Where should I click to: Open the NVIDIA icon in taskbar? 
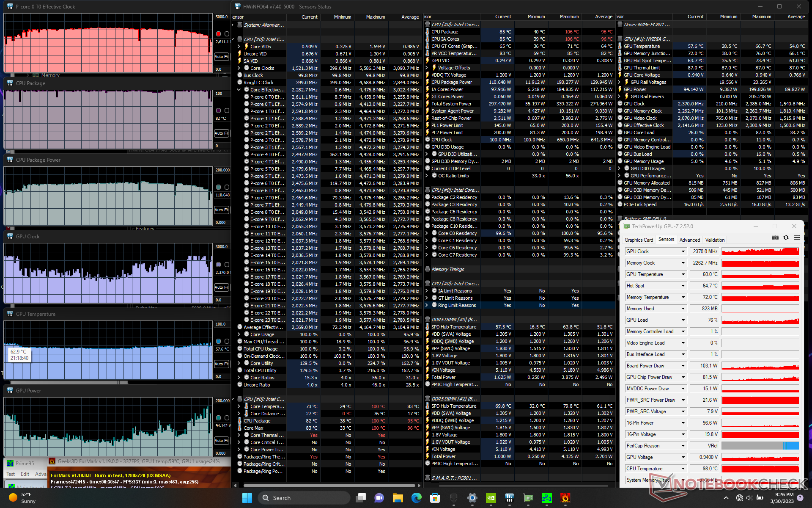491,498
